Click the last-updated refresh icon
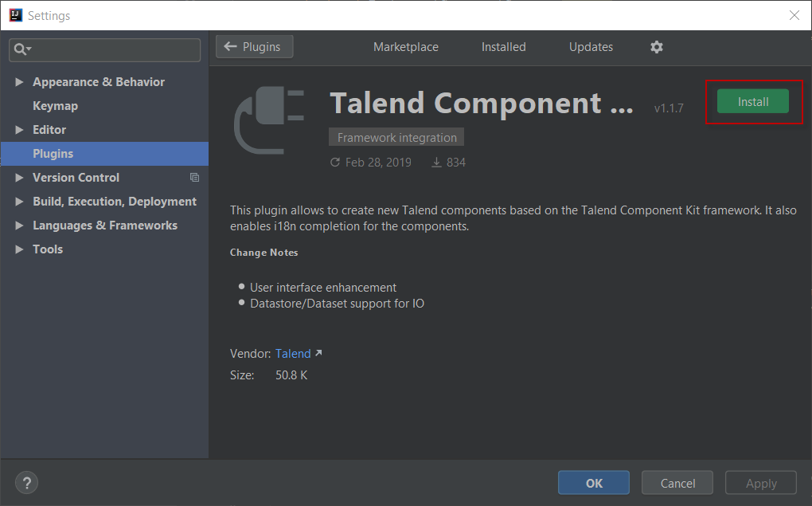 click(x=334, y=162)
